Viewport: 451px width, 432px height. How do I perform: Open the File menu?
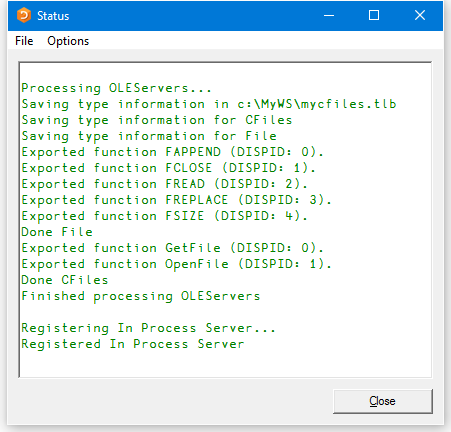[24, 41]
